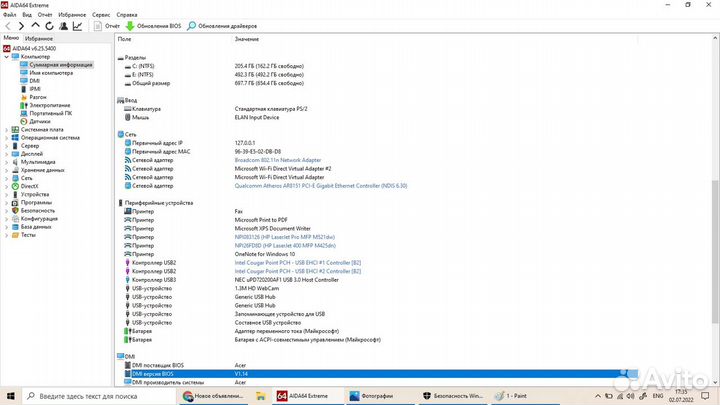Open File Explorer from taskbar
Screen dimensions: 720x405
(x=260, y=396)
